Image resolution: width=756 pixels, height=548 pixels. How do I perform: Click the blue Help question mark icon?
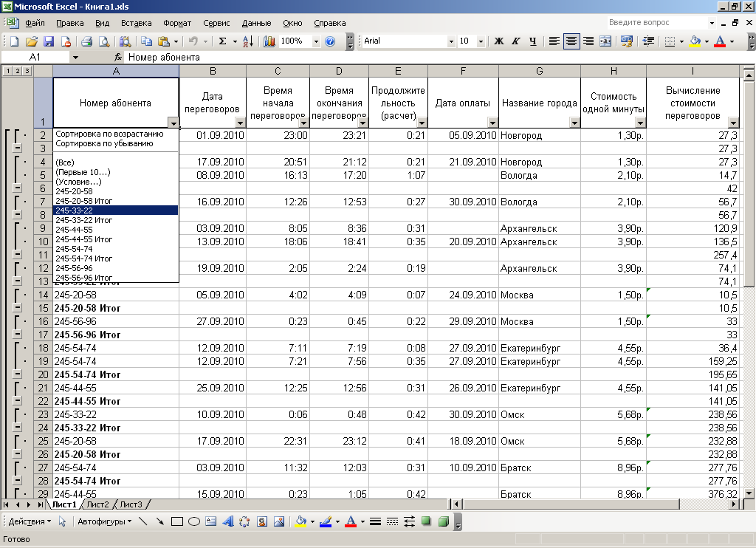(x=330, y=41)
